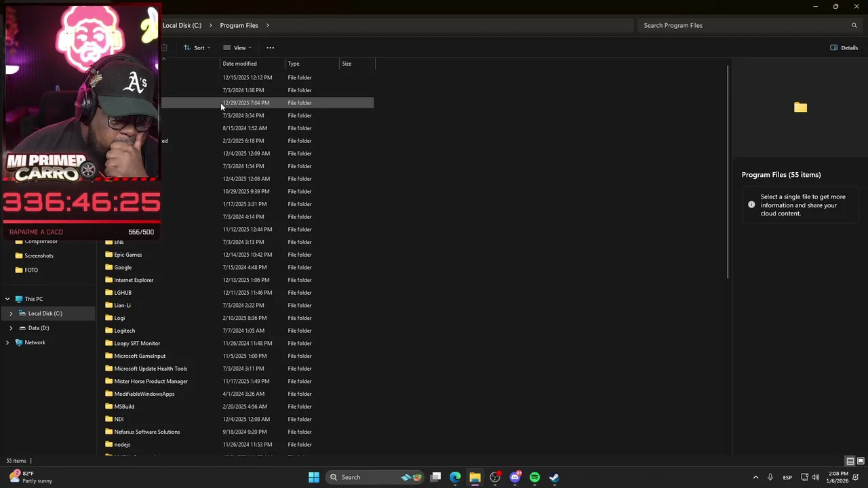This screenshot has width=868, height=488.
Task: Click the LGHUB folder icon
Action: pyautogui.click(x=108, y=293)
